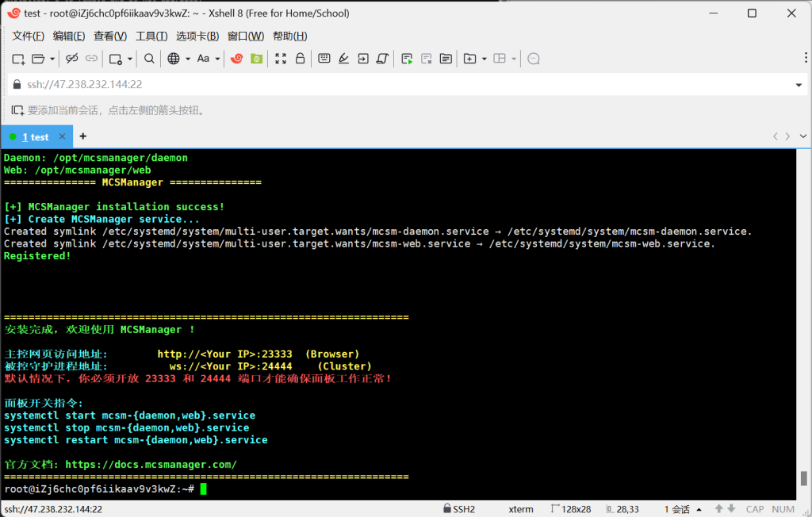Open the script scroll icon
This screenshot has height=517, width=812.
(383, 59)
